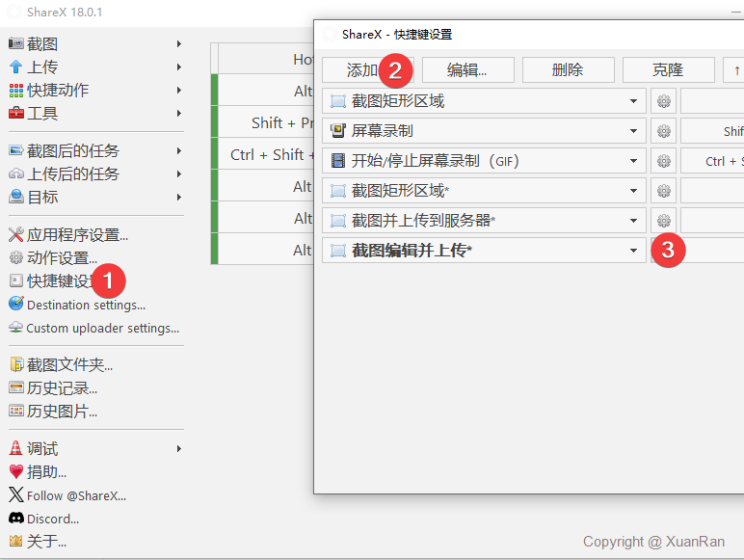This screenshot has width=744, height=560.
Task: Click the 编辑... button
Action: pyautogui.click(x=466, y=70)
